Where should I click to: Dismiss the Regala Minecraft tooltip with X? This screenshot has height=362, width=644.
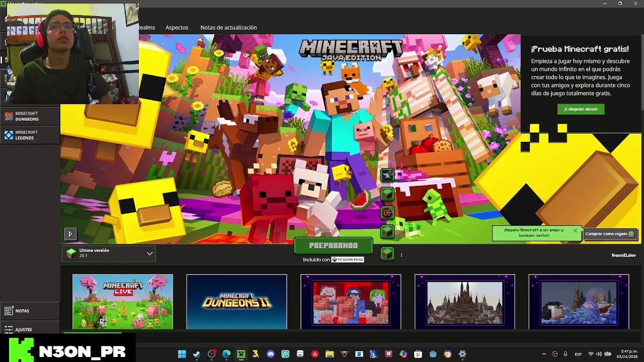click(x=575, y=231)
